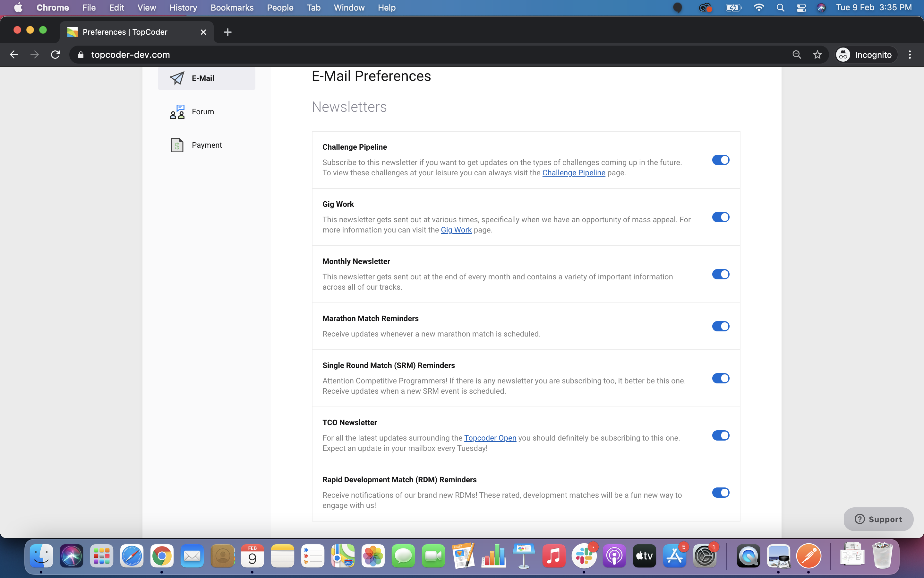The image size is (924, 578).
Task: Open the zoom magnifier in address bar
Action: pos(797,55)
